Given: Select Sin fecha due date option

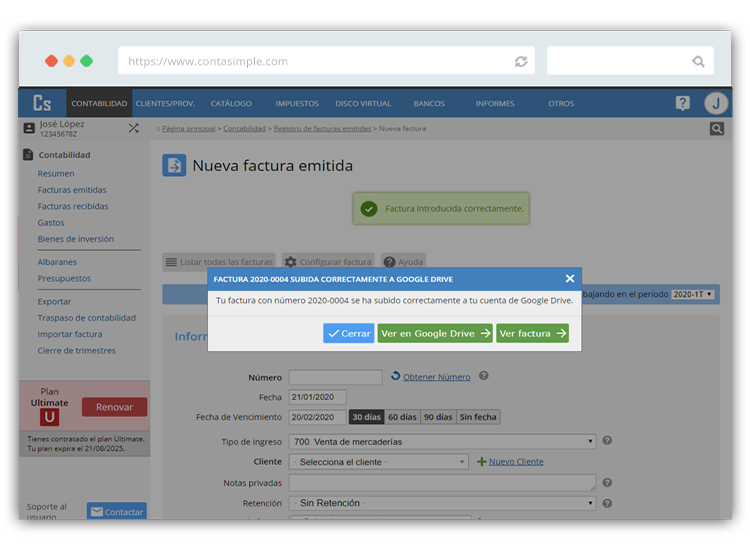Looking at the screenshot, I should (x=478, y=417).
